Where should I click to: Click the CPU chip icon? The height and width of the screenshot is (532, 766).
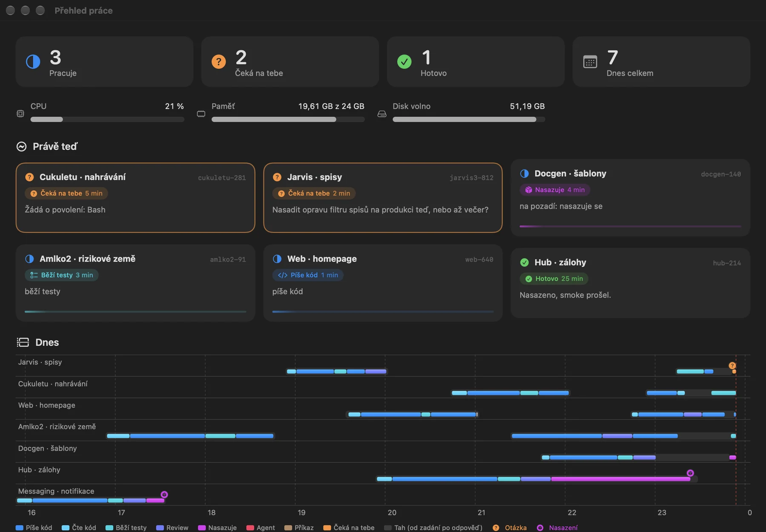click(x=20, y=114)
